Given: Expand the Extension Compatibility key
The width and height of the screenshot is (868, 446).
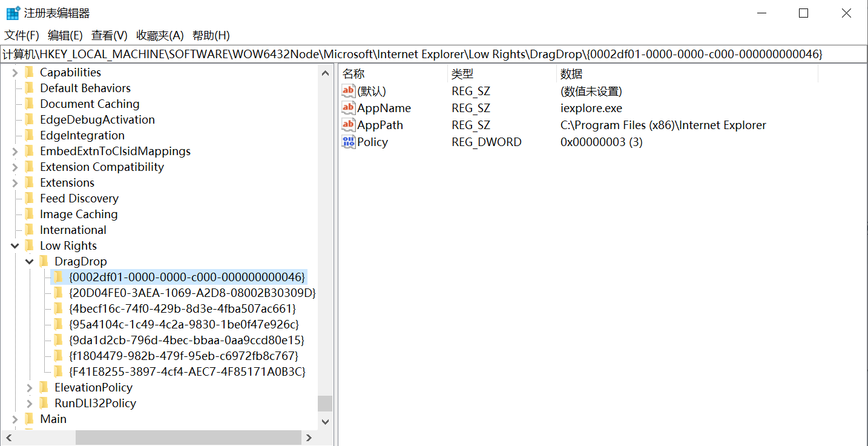Looking at the screenshot, I should coord(15,167).
